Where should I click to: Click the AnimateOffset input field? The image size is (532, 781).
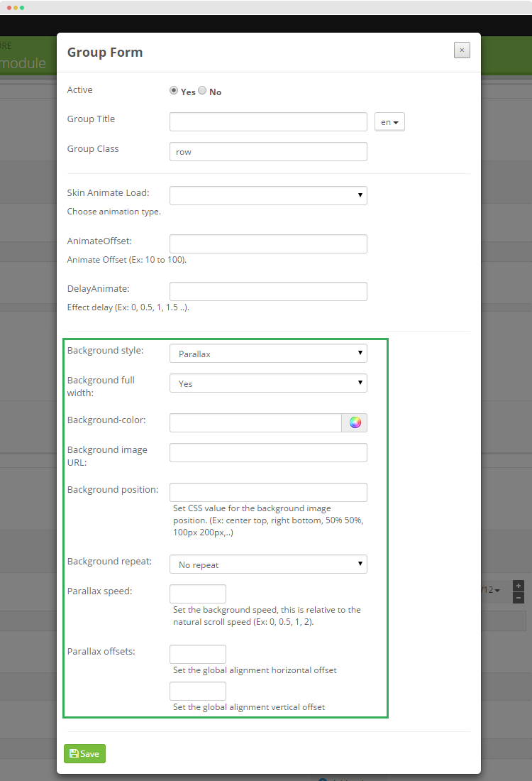click(268, 244)
